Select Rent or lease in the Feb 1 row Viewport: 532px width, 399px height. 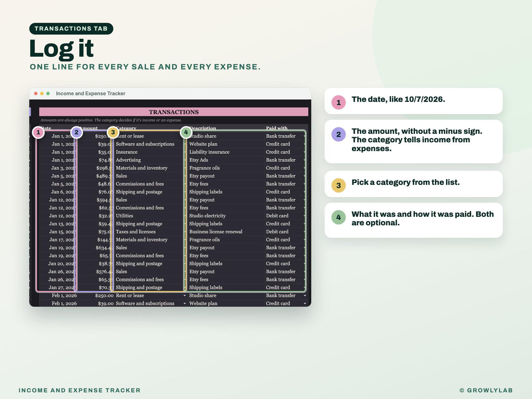coord(130,296)
